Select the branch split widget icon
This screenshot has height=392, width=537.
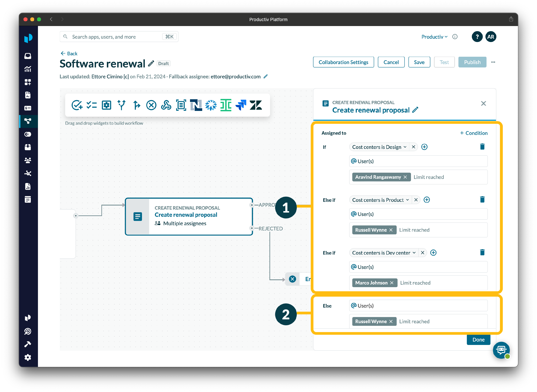[x=121, y=105]
